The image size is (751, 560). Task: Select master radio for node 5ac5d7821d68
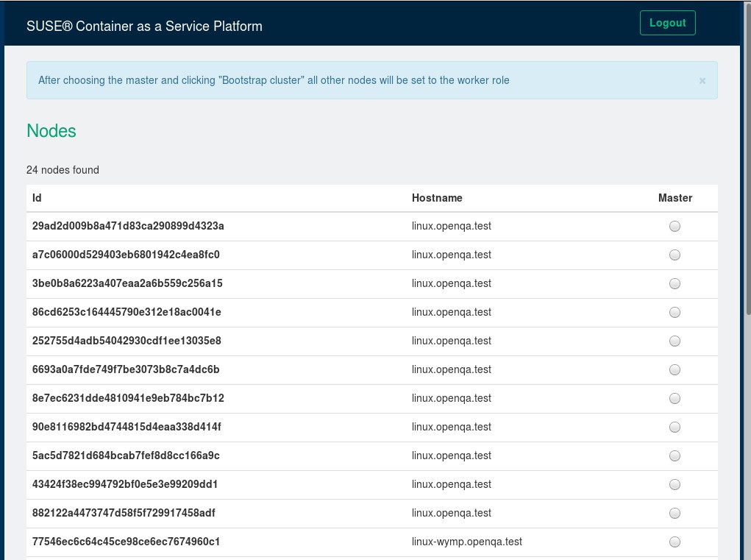(675, 456)
